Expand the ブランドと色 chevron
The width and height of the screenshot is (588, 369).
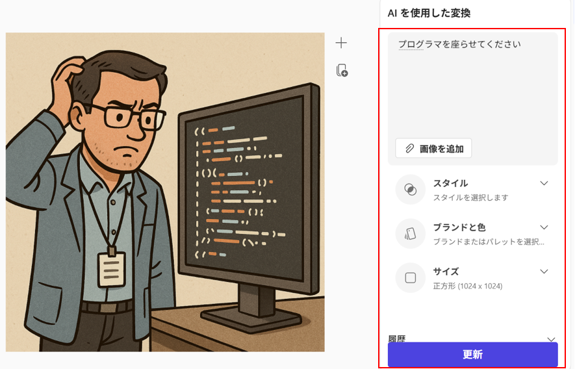(x=544, y=227)
